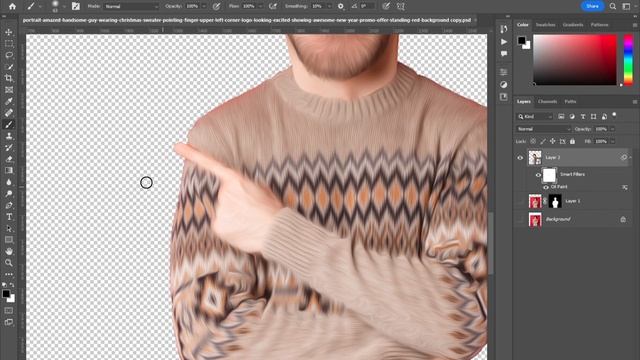The width and height of the screenshot is (640, 360).
Task: Select the Frame tool
Action: [x=9, y=90]
